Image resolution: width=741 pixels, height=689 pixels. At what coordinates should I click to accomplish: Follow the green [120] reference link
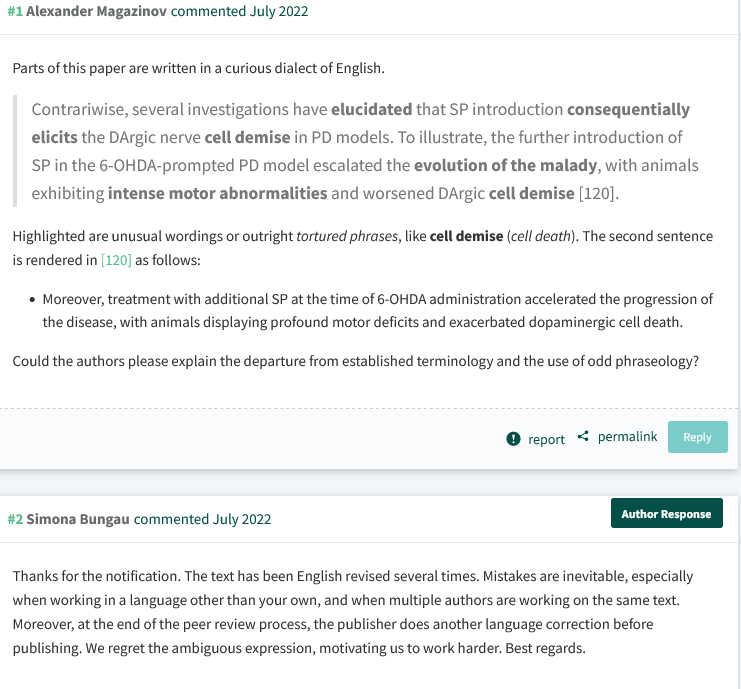[116, 259]
